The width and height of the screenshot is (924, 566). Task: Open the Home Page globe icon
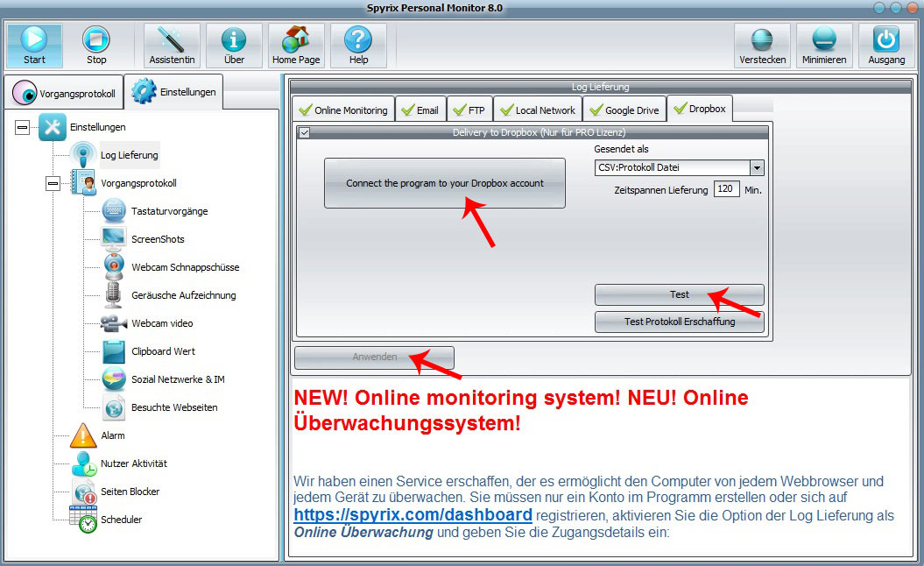tap(296, 39)
